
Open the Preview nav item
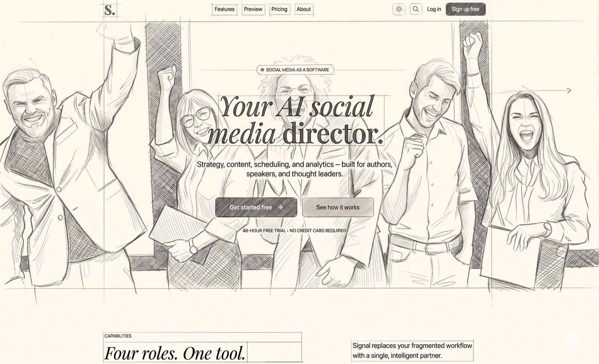[253, 9]
